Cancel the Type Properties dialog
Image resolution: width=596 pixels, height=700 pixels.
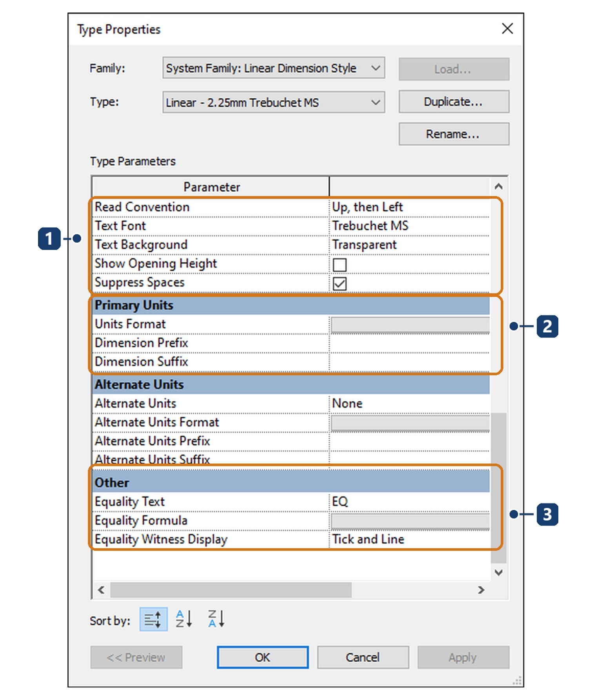363,657
